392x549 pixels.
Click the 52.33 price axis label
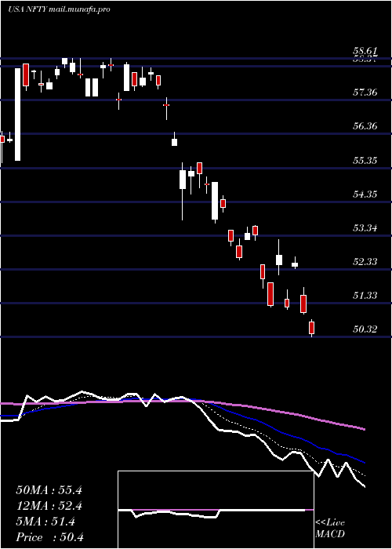365,262
